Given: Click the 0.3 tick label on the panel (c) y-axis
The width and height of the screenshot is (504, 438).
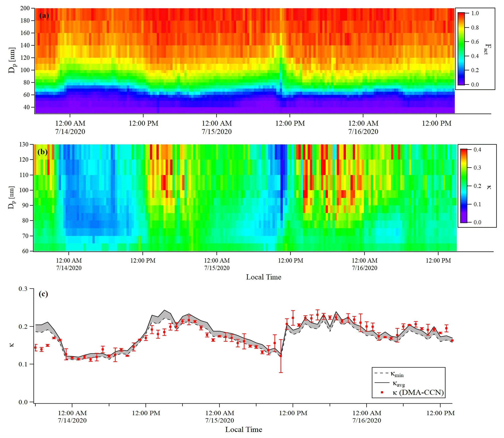Looking at the screenshot, I should point(23,289).
